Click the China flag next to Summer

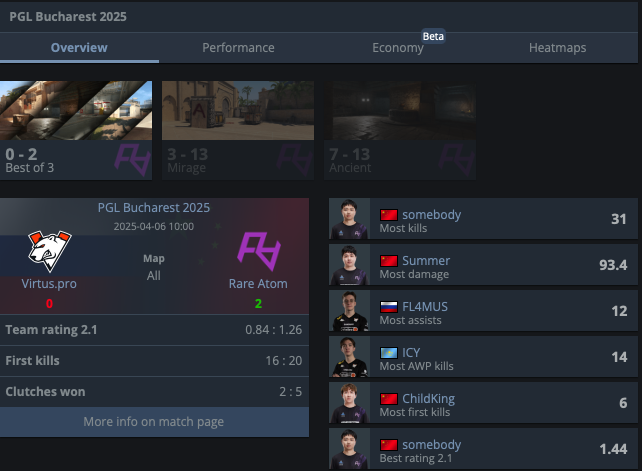[389, 261]
